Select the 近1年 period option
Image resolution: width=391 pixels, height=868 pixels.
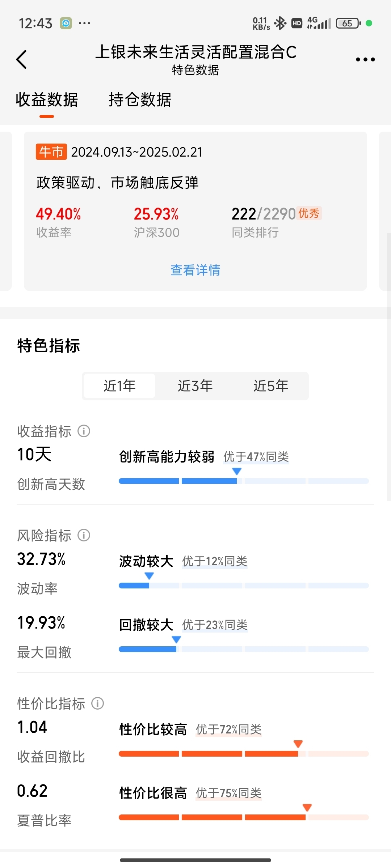(119, 386)
